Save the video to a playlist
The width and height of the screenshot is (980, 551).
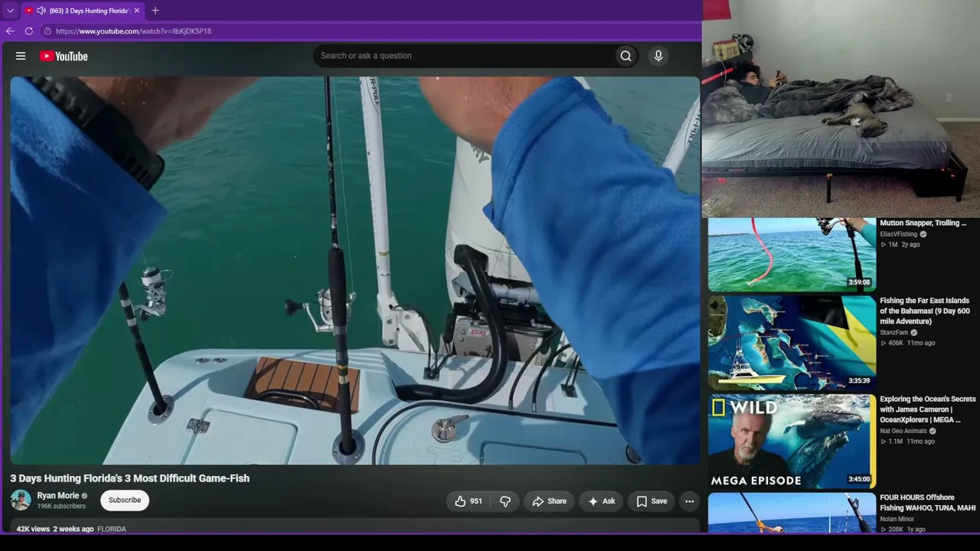click(x=652, y=501)
